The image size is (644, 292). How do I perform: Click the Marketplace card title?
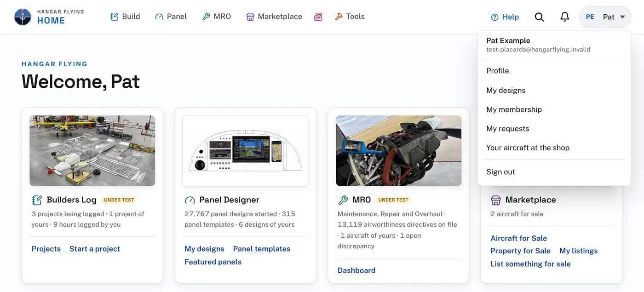[x=531, y=200]
